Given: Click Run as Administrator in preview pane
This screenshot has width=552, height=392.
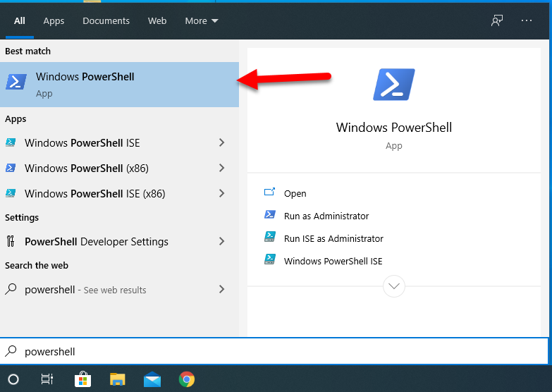Looking at the screenshot, I should (x=326, y=216).
